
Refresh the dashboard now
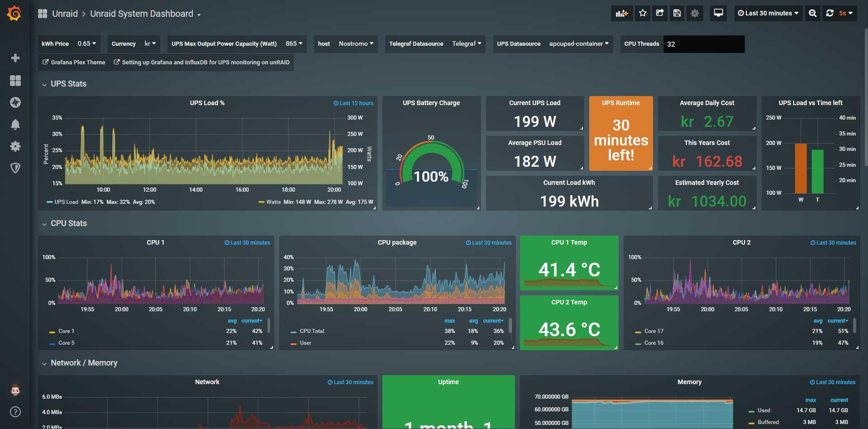(x=830, y=13)
